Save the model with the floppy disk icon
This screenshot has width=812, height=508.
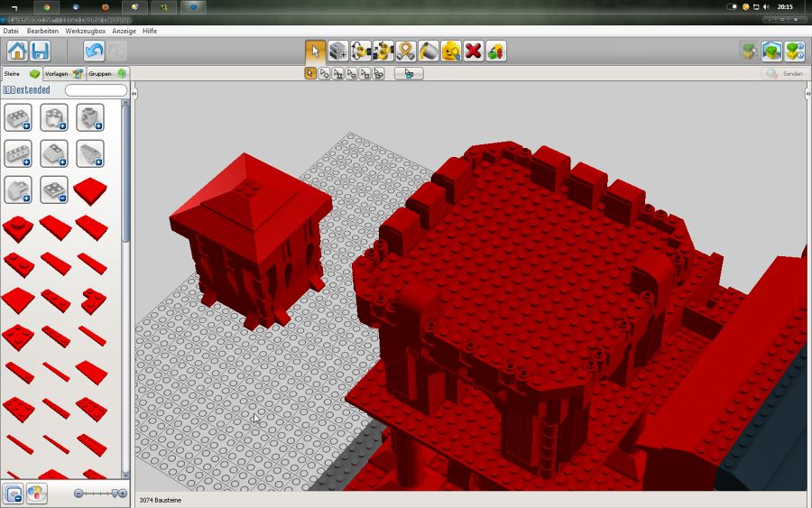click(40, 51)
